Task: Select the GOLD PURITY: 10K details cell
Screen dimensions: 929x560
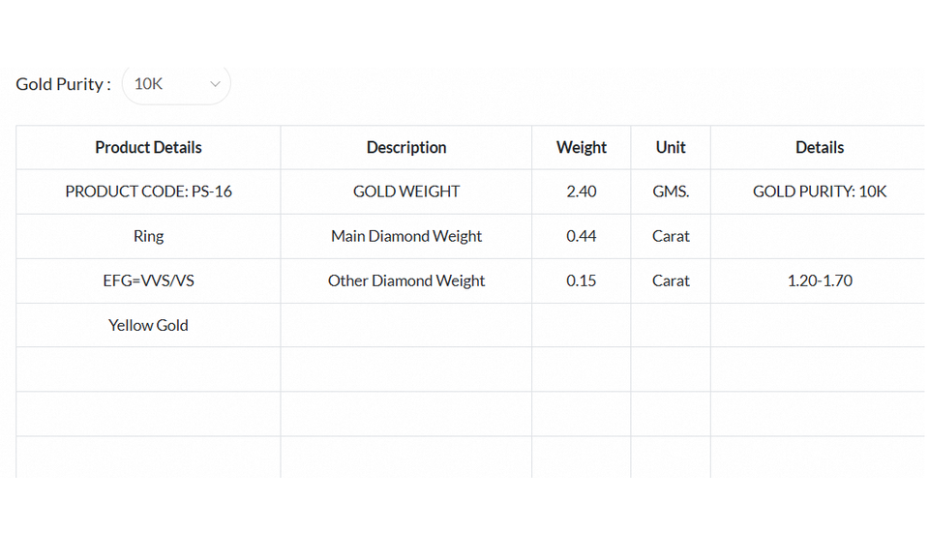Action: 820,192
